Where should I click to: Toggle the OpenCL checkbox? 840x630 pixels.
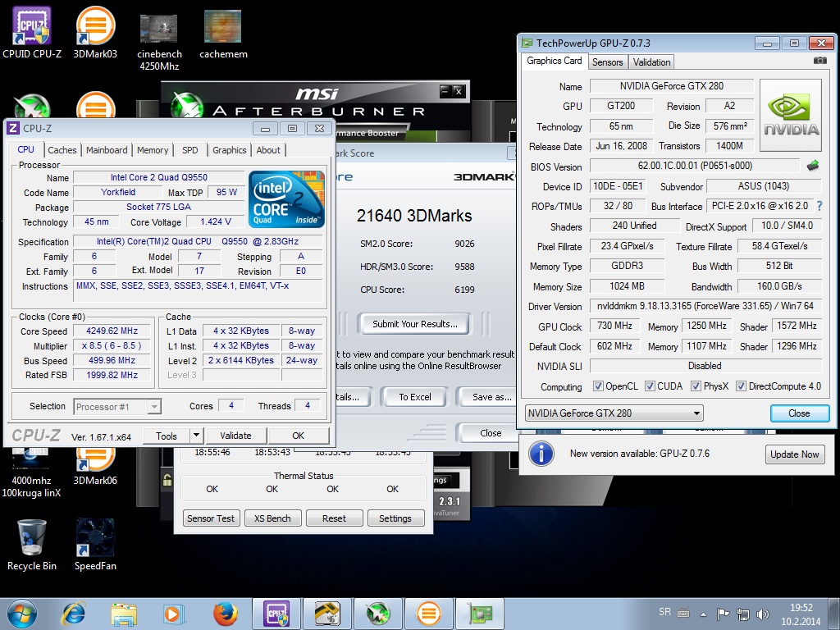tap(598, 386)
